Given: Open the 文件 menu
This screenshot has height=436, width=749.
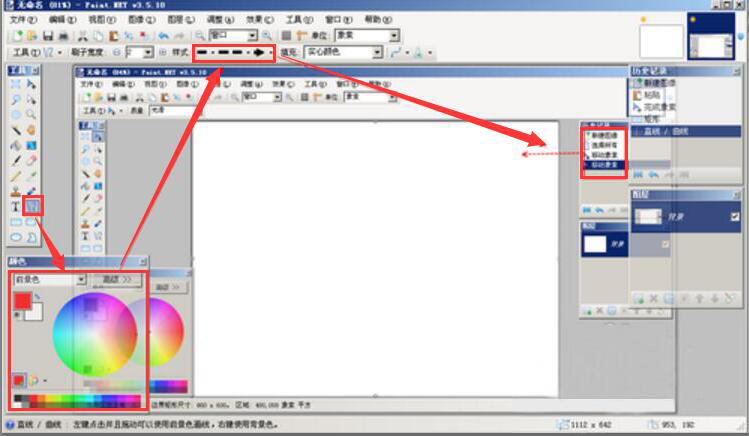Looking at the screenshot, I should click(23, 20).
